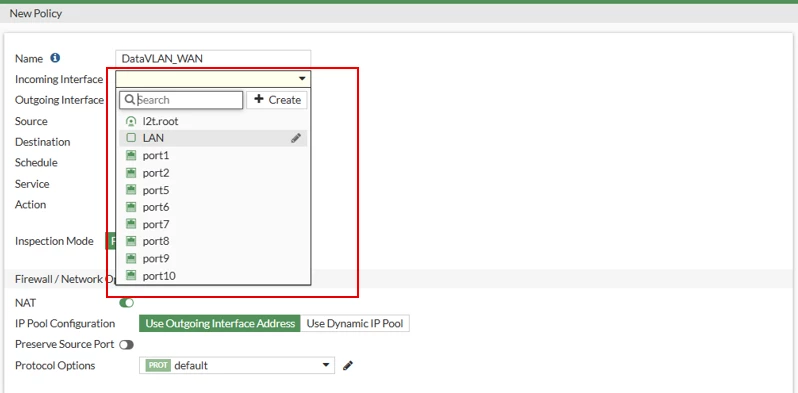Click the Source label
798x393 pixels.
point(31,121)
